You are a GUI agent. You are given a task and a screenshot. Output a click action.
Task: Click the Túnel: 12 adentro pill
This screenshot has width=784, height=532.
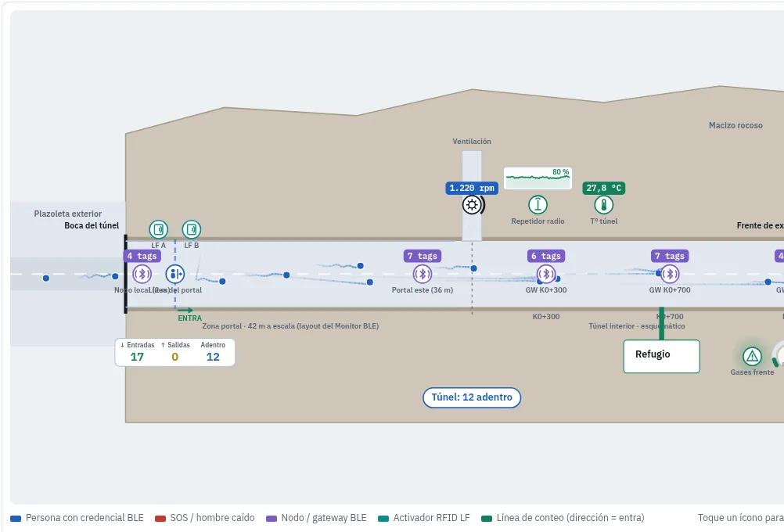(472, 397)
